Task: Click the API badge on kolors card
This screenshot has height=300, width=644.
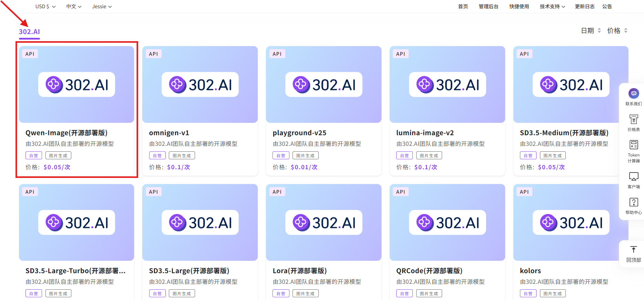Action: 524,192
